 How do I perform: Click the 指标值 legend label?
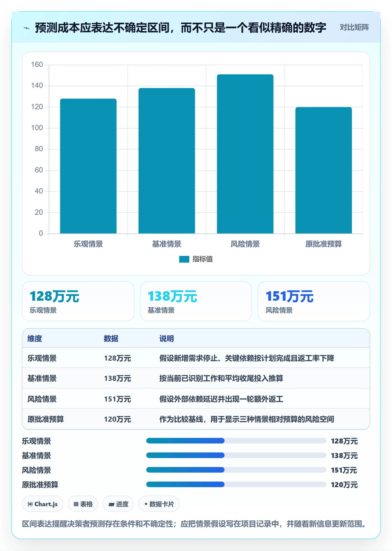coord(202,259)
